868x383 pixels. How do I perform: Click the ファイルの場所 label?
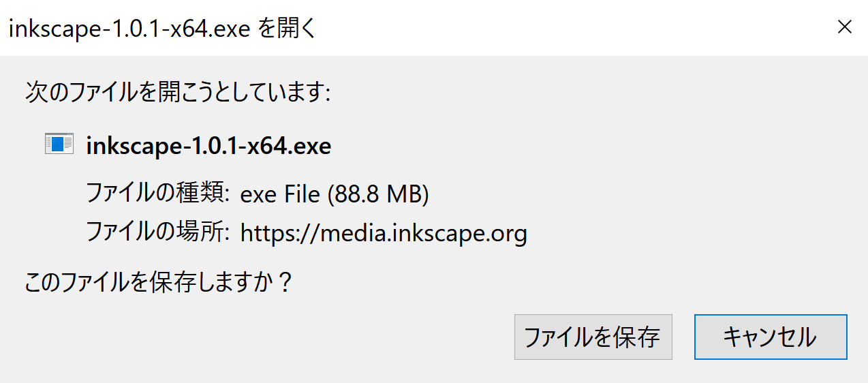(x=153, y=233)
